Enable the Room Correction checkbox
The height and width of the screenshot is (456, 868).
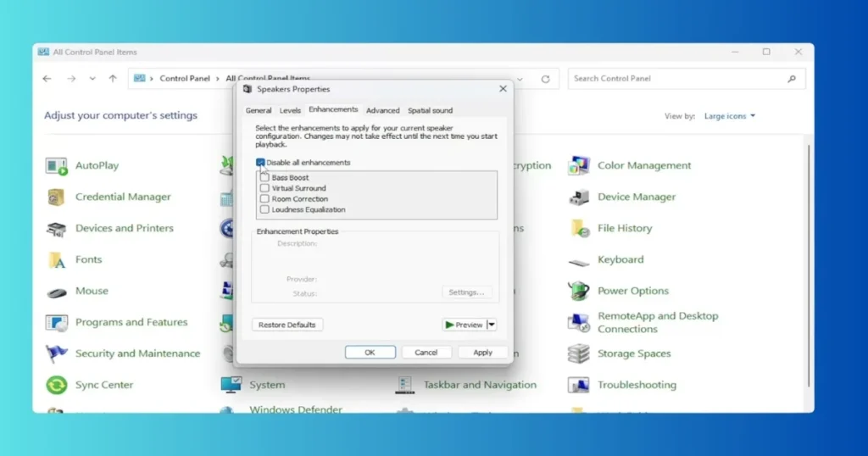(264, 198)
